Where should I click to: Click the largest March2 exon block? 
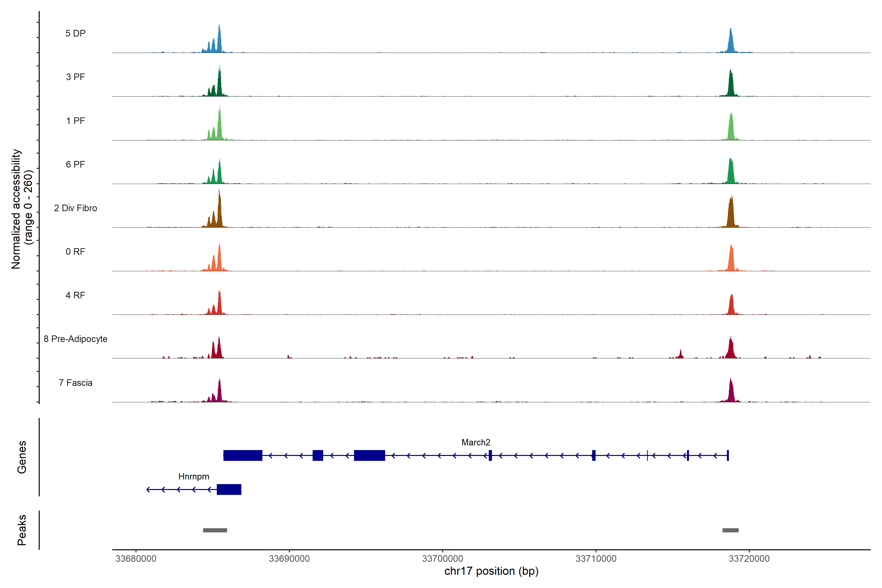click(243, 455)
